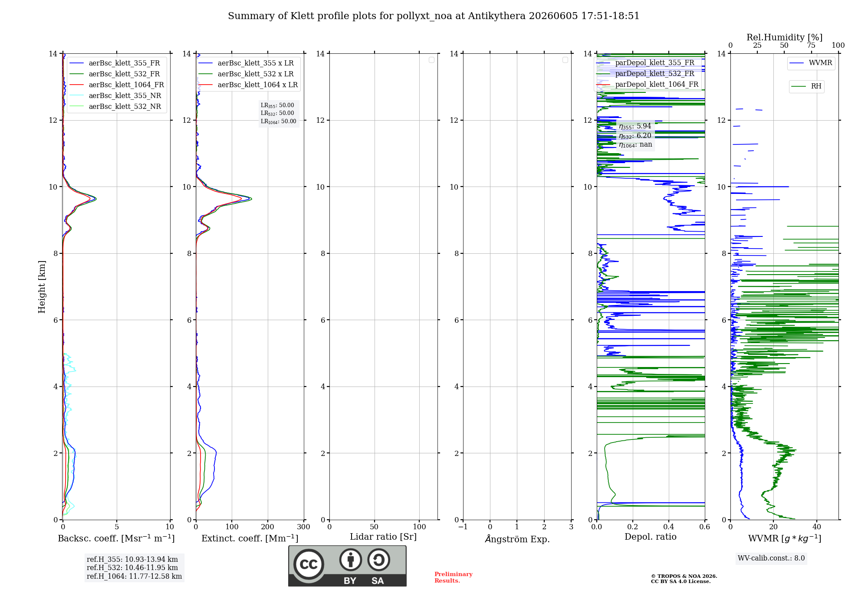The width and height of the screenshot is (868, 590).
Task: Click the parDepol_klett_1064_FR legend entry
Action: (648, 85)
